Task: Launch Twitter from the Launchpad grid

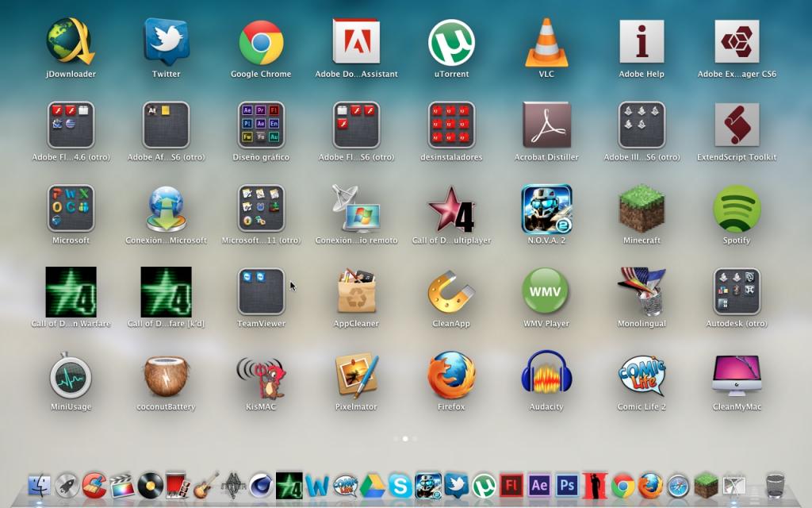Action: pos(166,41)
